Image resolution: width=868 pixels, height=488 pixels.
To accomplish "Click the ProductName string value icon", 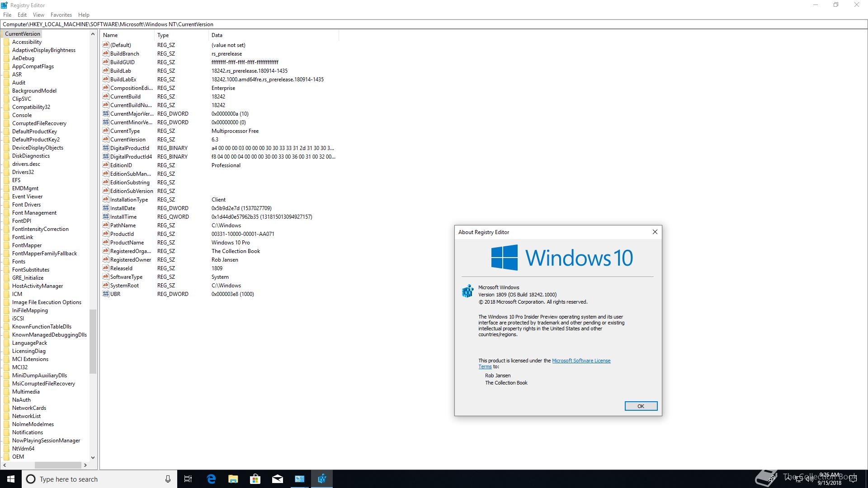I will click(106, 242).
